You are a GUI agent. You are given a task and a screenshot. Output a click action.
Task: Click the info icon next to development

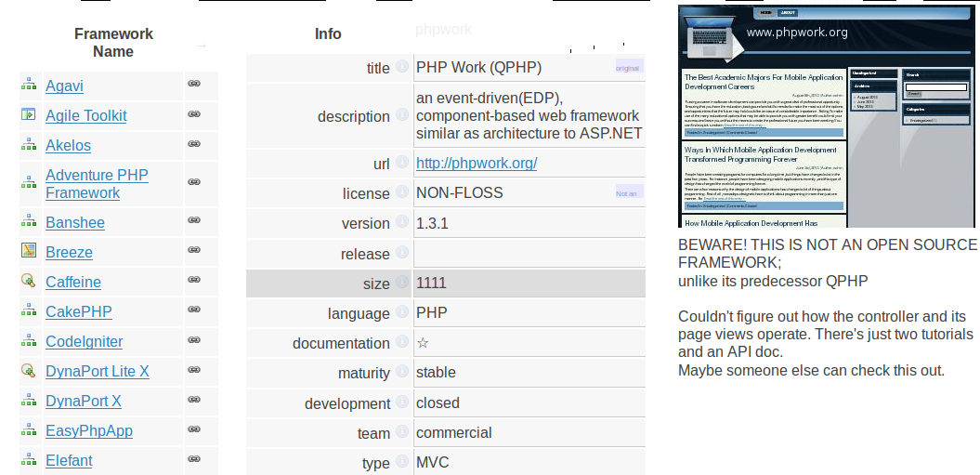402,402
